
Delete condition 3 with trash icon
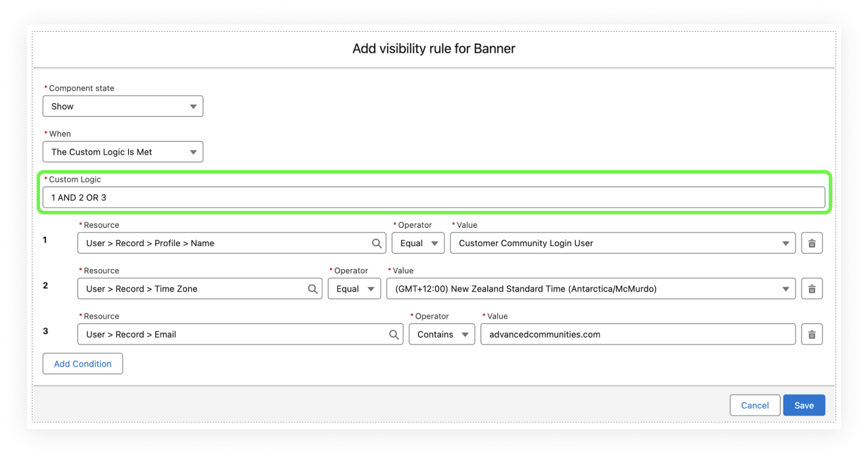click(x=812, y=334)
